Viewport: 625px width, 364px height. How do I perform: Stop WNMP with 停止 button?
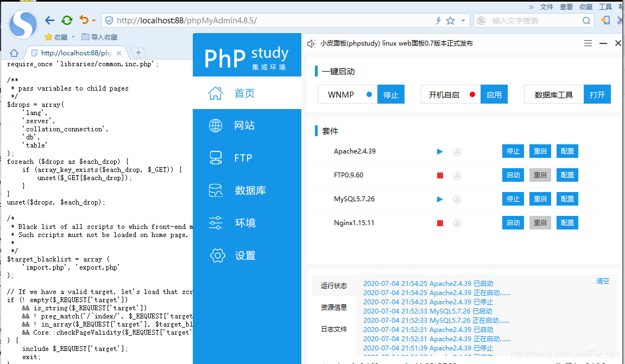390,94
